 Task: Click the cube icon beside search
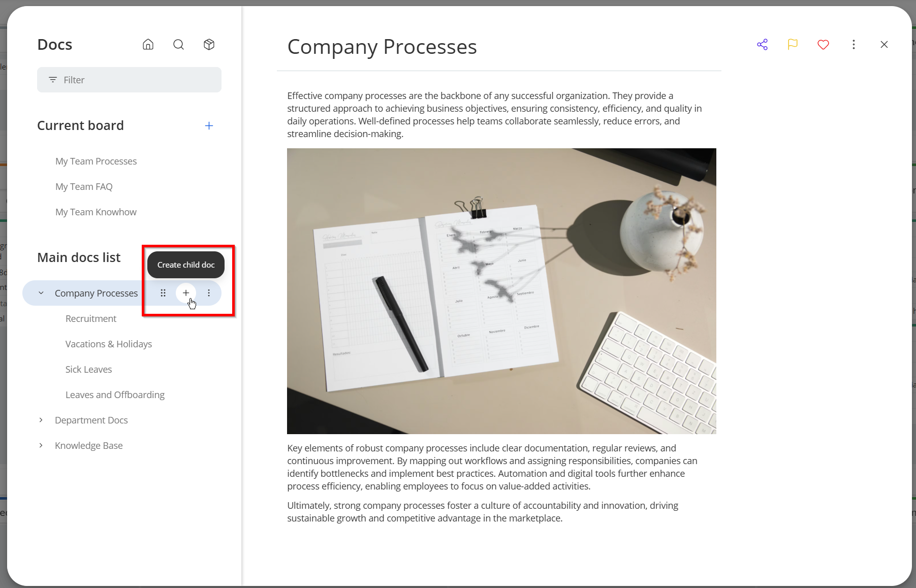209,45
